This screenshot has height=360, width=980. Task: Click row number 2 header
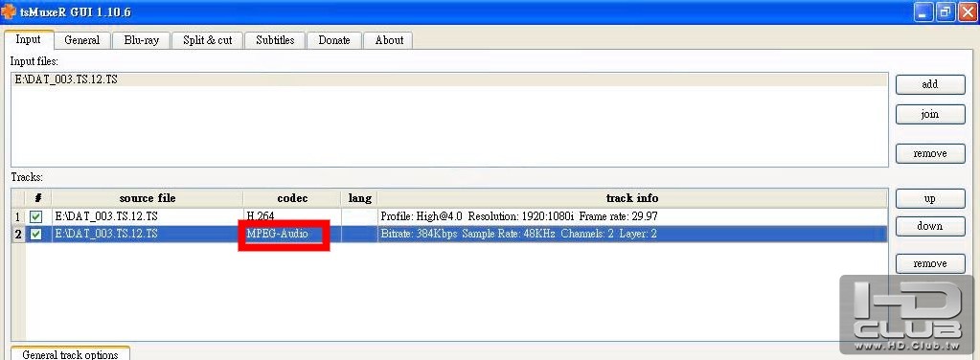click(18, 235)
